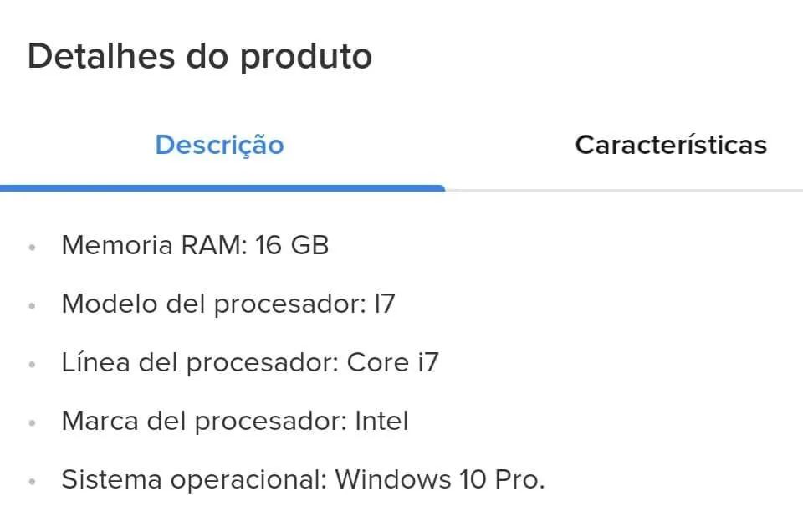Click the bullet beside Sistema operacional
803x532 pixels.
tap(33, 480)
